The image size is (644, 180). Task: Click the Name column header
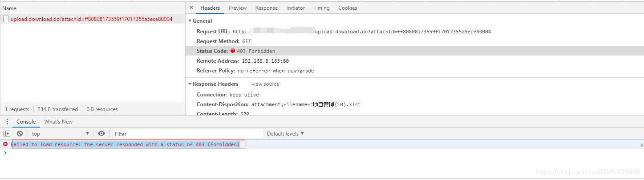(93, 8)
